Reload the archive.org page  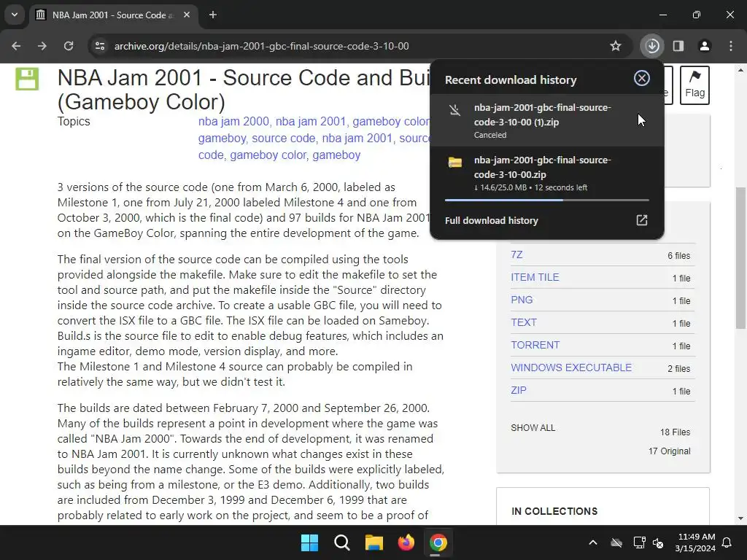[69, 46]
